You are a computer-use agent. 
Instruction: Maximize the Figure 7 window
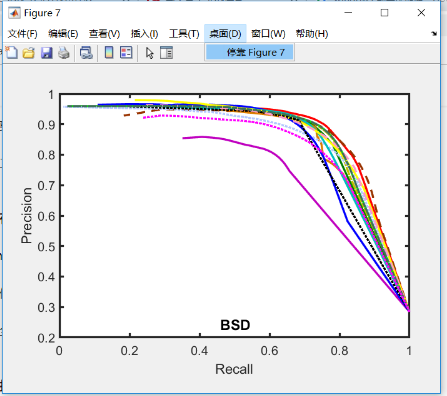click(384, 13)
